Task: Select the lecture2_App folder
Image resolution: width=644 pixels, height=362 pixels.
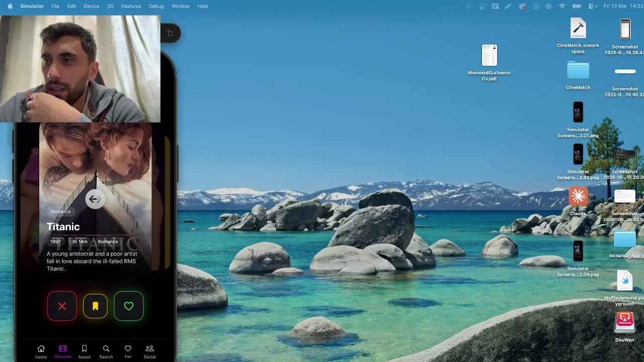Action: [x=625, y=244]
